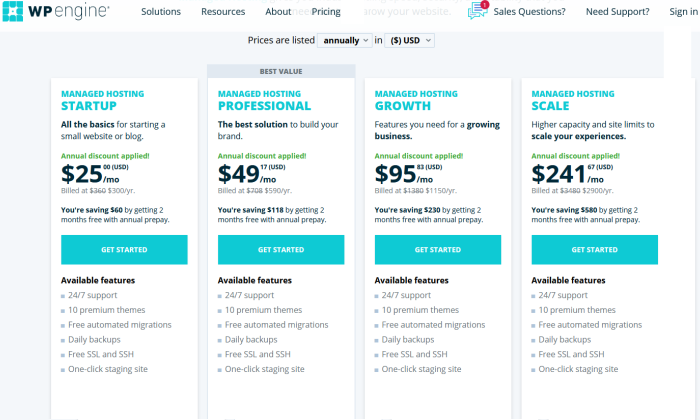Click the 'Billed at $1380 $1150/yr.' text

416,191
